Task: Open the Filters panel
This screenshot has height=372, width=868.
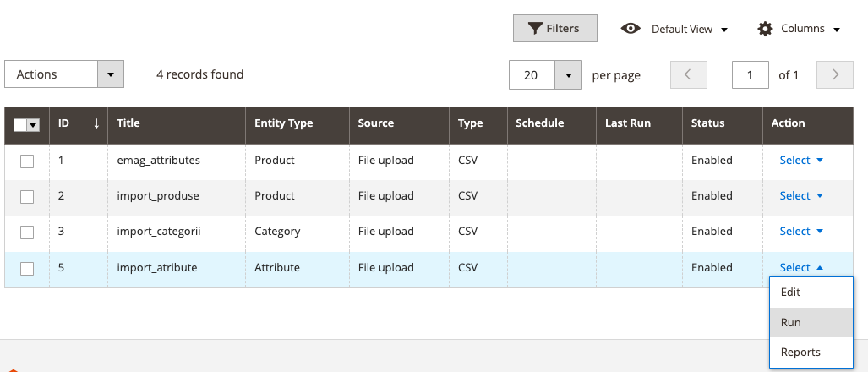Action: tap(554, 28)
